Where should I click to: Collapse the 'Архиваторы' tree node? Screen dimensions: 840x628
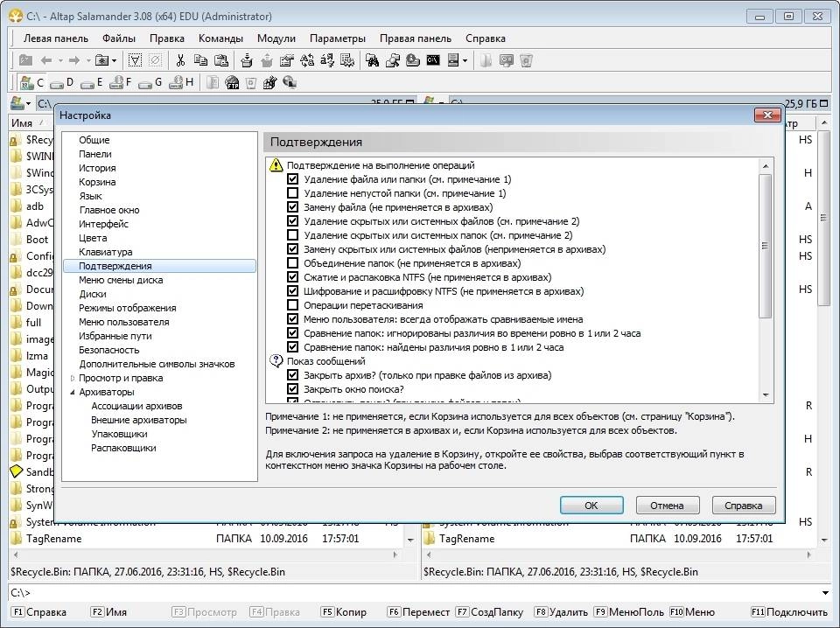[x=73, y=392]
